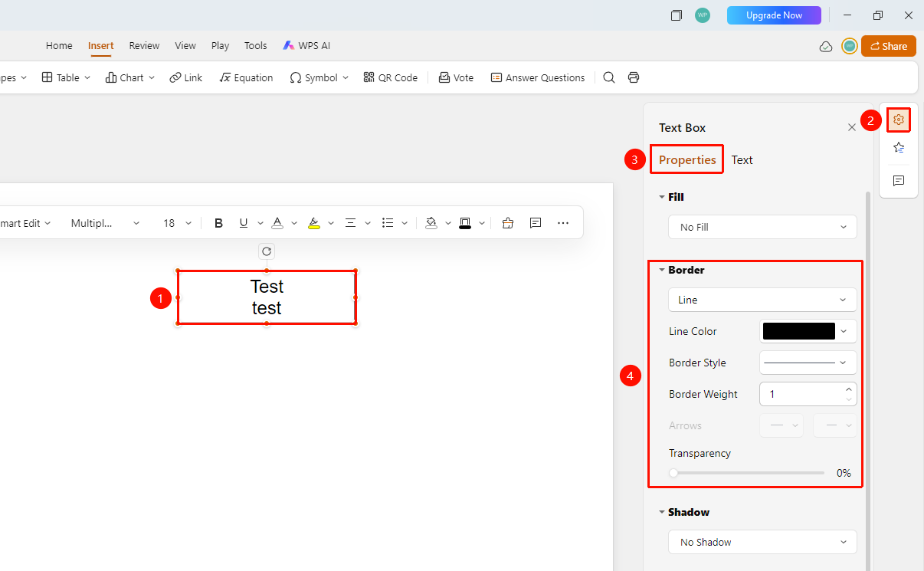Open the Table dropdown
This screenshot has width=924, height=571.
[66, 77]
